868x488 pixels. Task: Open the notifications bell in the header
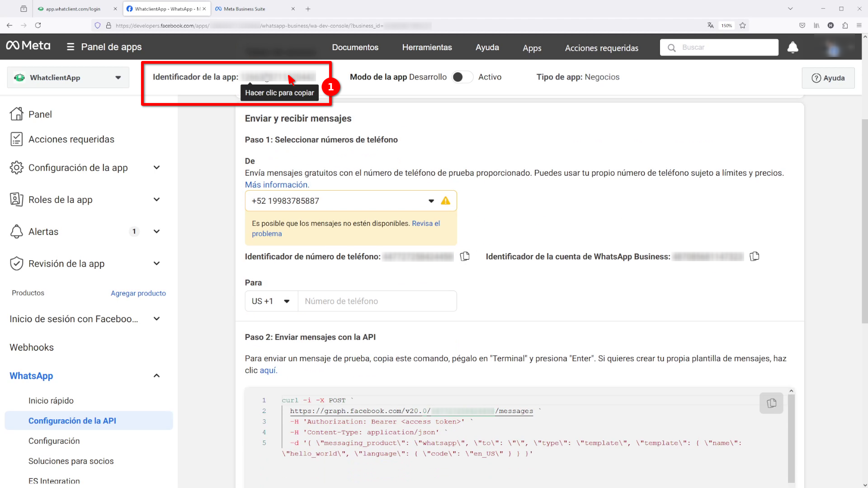tap(793, 47)
